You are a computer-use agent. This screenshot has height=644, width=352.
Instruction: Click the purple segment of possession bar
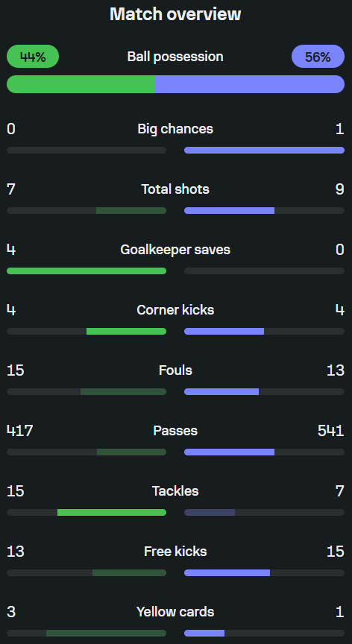point(250,84)
